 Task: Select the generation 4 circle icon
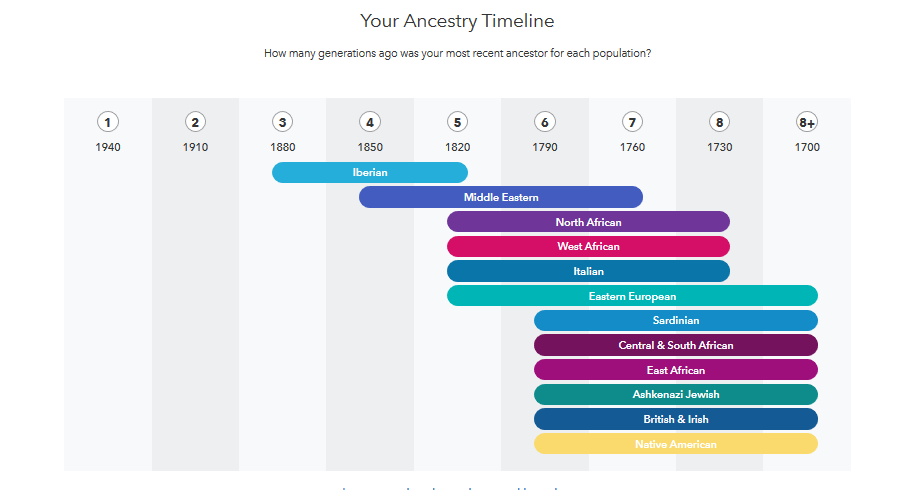click(x=370, y=122)
